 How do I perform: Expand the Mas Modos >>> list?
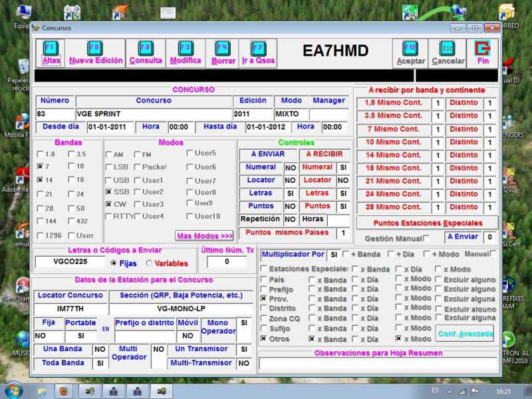pyautogui.click(x=204, y=235)
